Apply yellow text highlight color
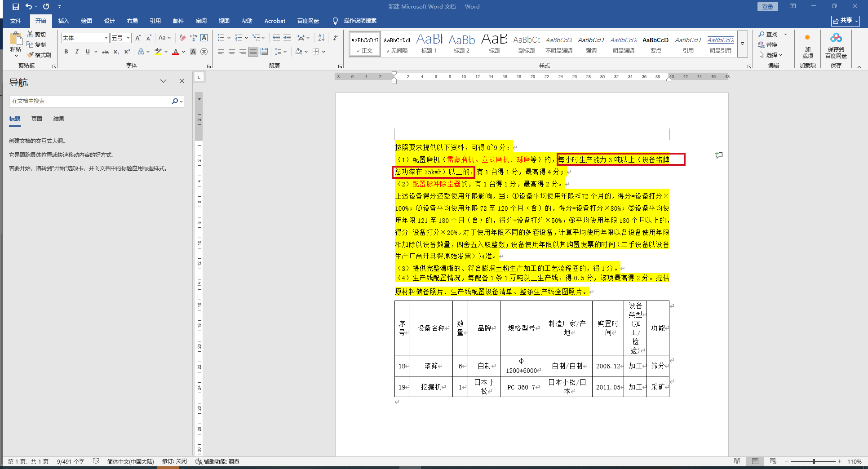This screenshot has width=868, height=469. click(x=158, y=52)
